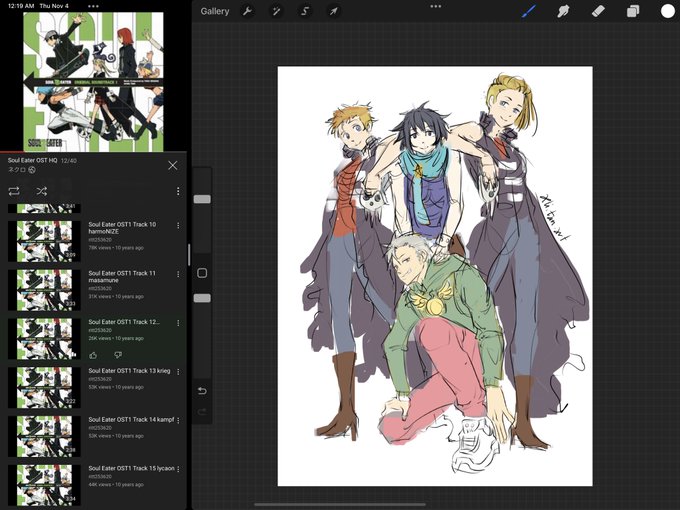Click '78K views · 10 years ago' text
This screenshot has height=510, width=680.
[116, 248]
